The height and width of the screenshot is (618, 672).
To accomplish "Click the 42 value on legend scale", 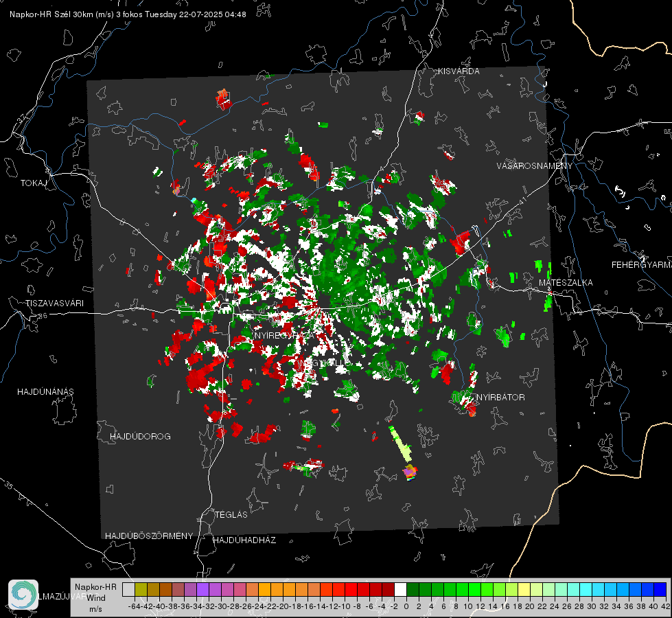I will (665, 606).
